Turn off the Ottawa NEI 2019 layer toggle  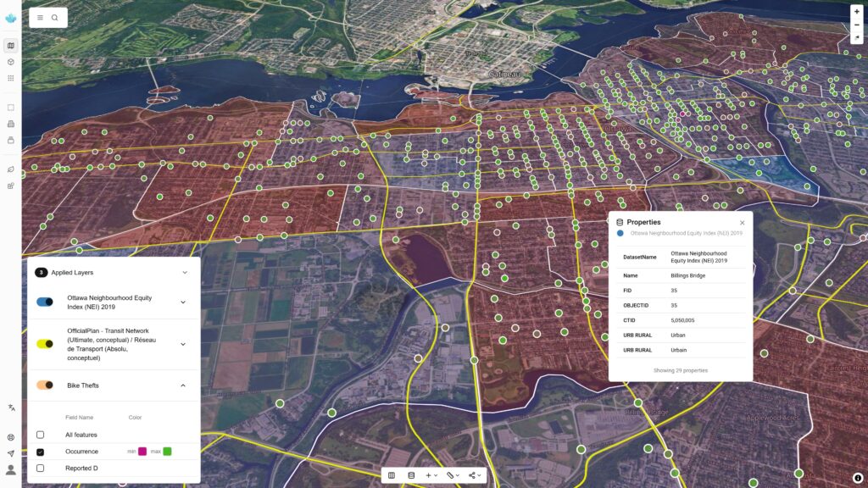click(x=44, y=300)
